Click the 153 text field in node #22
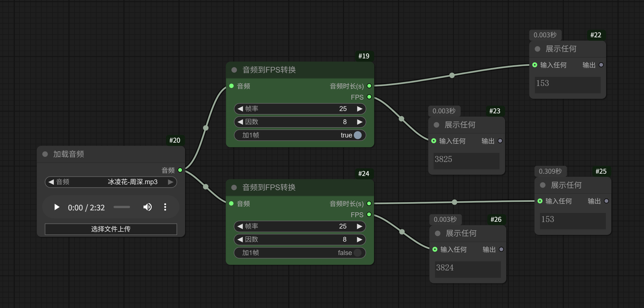 click(x=568, y=85)
